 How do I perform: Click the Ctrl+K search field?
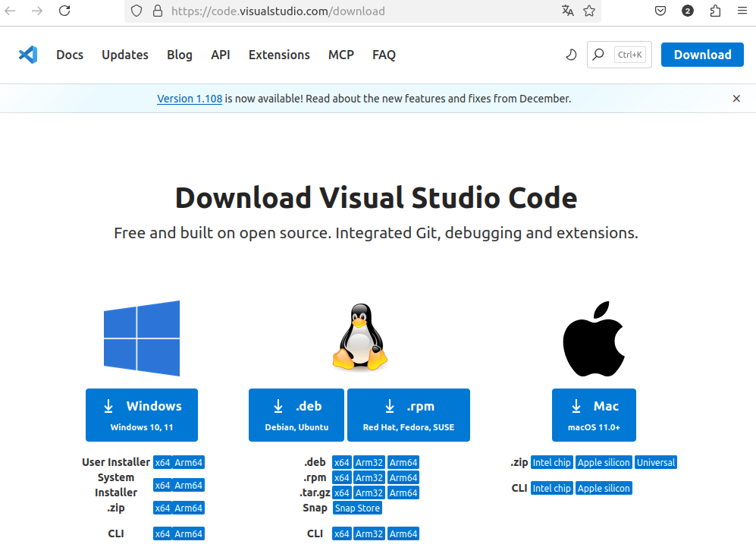(x=620, y=55)
